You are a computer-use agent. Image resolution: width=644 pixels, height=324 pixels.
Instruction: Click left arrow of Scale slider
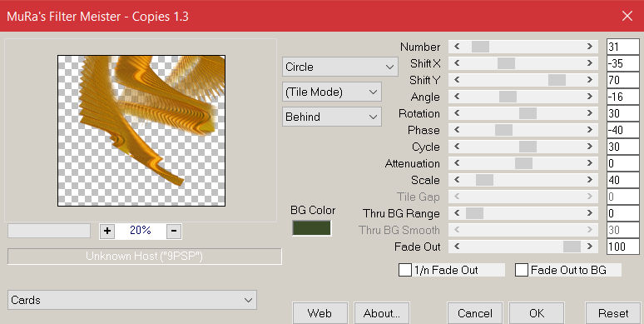click(x=456, y=180)
